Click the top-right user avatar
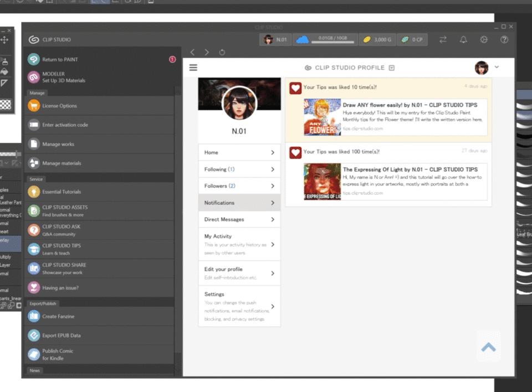532x392 pixels. pyautogui.click(x=482, y=68)
